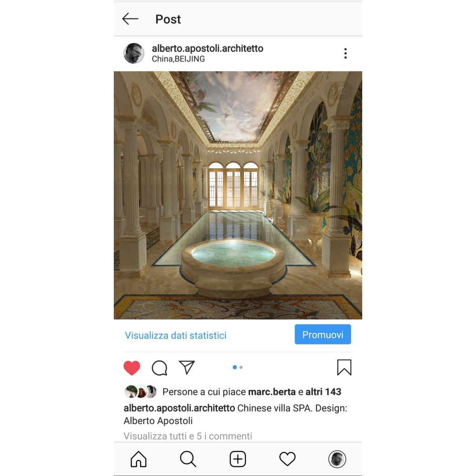
Task: Open comments with the speech bubble icon
Action: (159, 368)
